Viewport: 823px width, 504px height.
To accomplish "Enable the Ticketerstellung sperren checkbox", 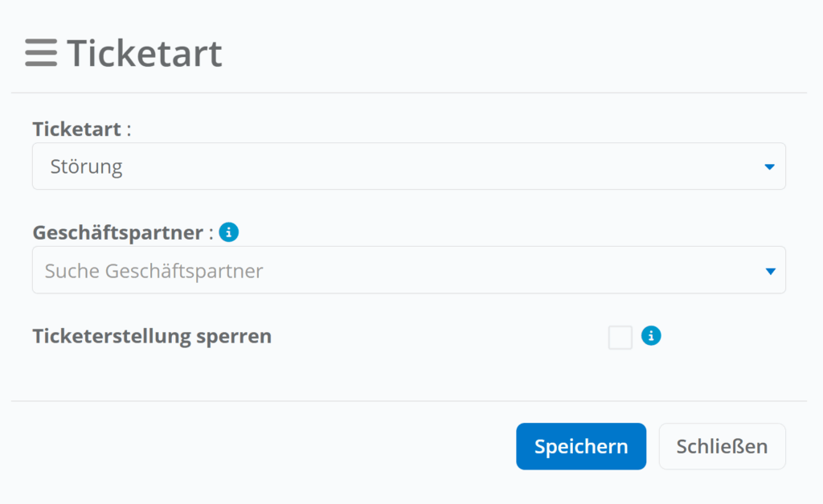I will coord(620,338).
